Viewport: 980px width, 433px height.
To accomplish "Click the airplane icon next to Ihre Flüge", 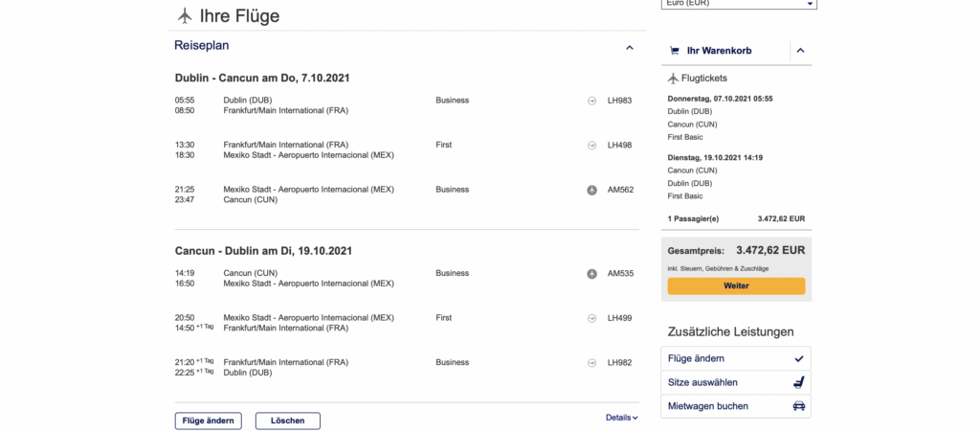I will point(184,15).
